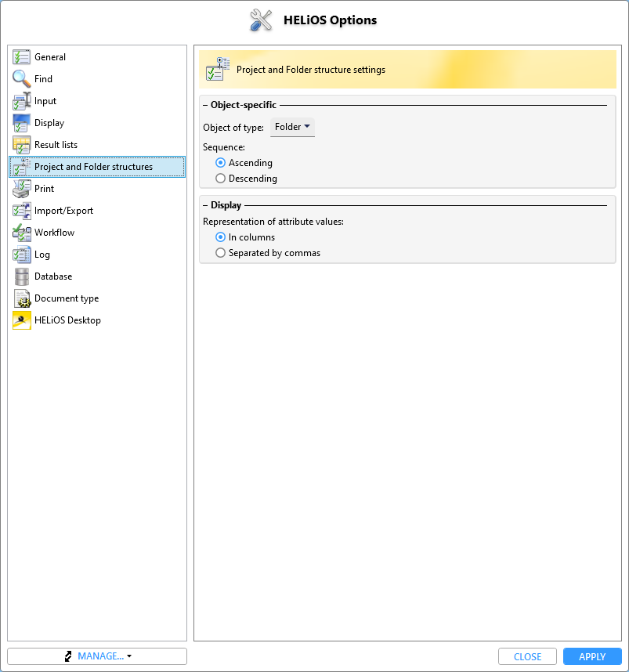The image size is (629, 672).
Task: Click the structure settings header icon
Action: pyautogui.click(x=218, y=69)
